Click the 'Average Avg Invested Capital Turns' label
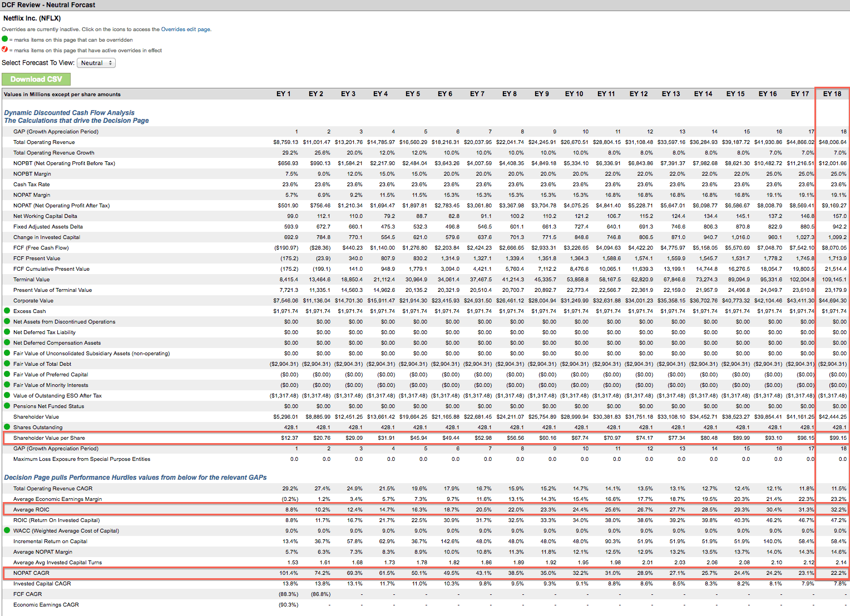 tap(58, 563)
